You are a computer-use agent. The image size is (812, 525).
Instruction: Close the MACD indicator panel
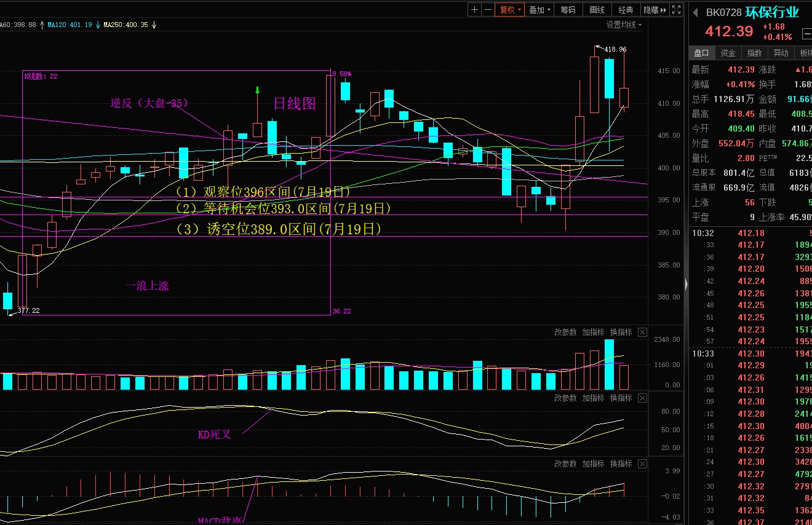[x=642, y=464]
